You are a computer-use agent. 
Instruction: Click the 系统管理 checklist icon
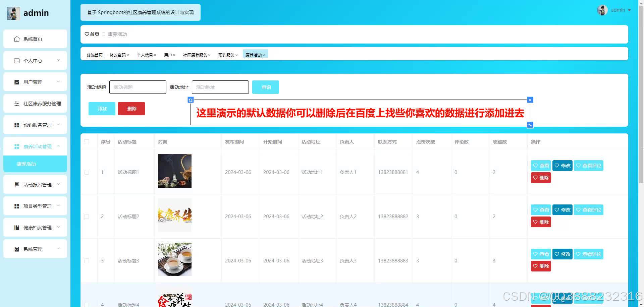point(17,249)
